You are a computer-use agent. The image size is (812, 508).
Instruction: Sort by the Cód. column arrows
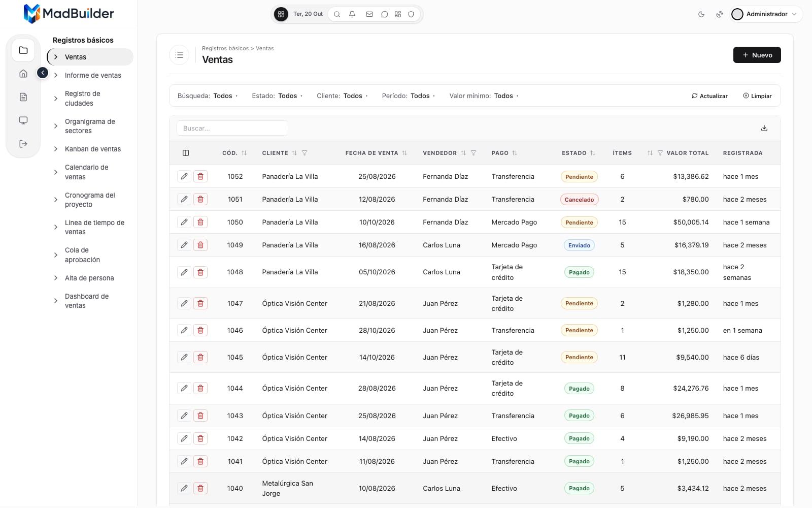tap(244, 153)
